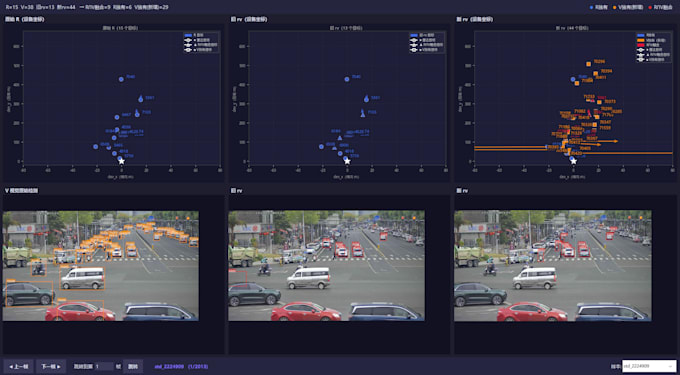Click the 新 rv (设备坐标) panel title
Image resolution: width=680 pixels, height=375 pixels.
point(475,20)
